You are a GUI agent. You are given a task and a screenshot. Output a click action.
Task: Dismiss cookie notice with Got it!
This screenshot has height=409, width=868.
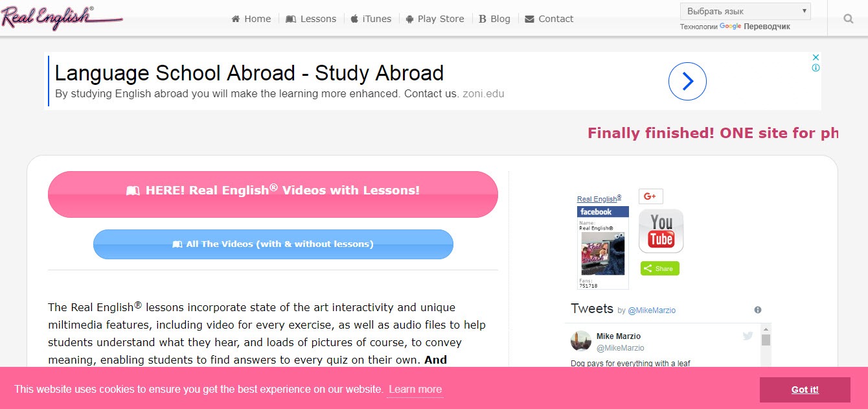point(805,390)
